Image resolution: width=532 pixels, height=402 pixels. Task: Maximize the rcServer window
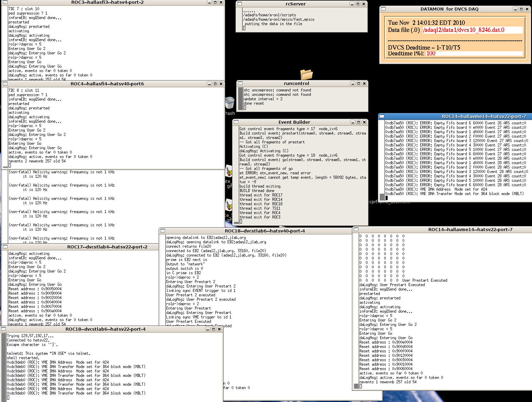[358, 4]
